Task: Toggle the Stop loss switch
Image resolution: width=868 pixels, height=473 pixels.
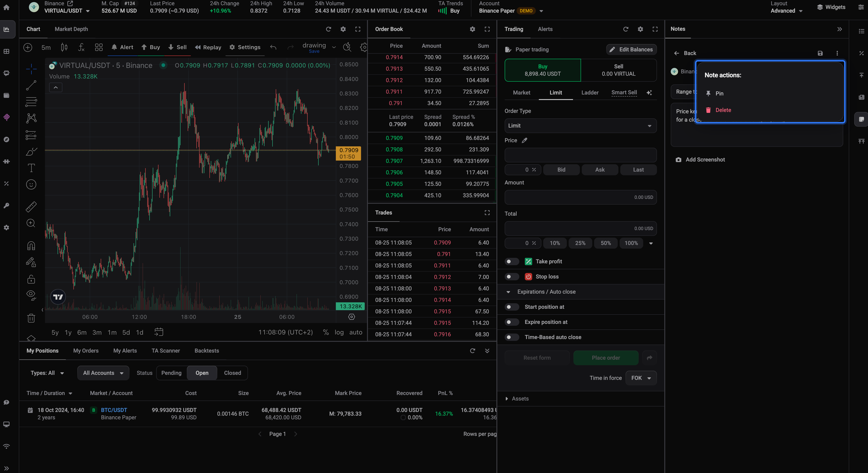Action: pyautogui.click(x=512, y=277)
